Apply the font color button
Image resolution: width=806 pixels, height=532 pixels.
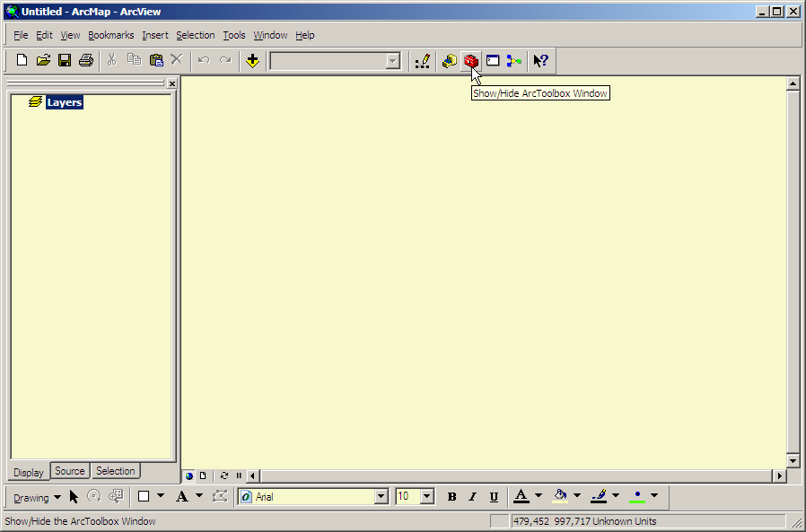pyautogui.click(x=521, y=496)
